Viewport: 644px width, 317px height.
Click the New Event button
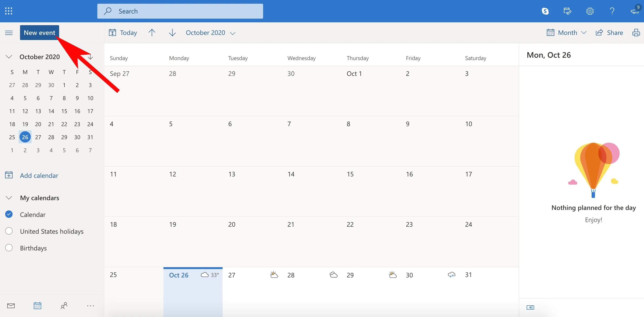39,32
